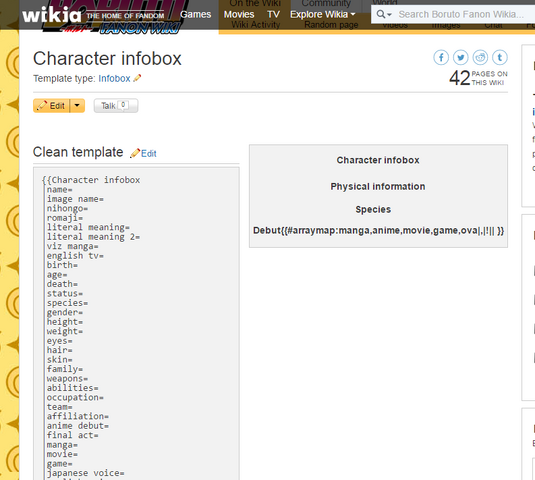Viewport: 535px width, 480px height.
Task: Open the Movies hub menu item
Action: point(239,14)
